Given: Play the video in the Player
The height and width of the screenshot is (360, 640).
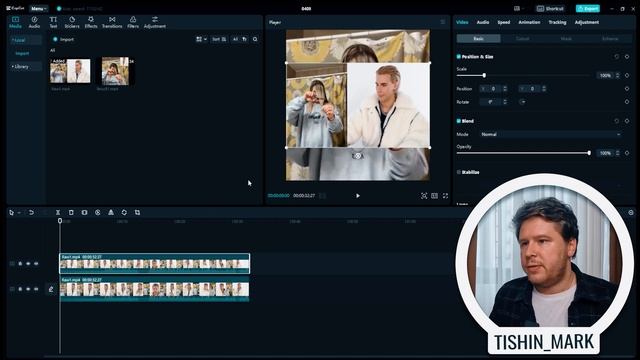Looking at the screenshot, I should pyautogui.click(x=358, y=196).
